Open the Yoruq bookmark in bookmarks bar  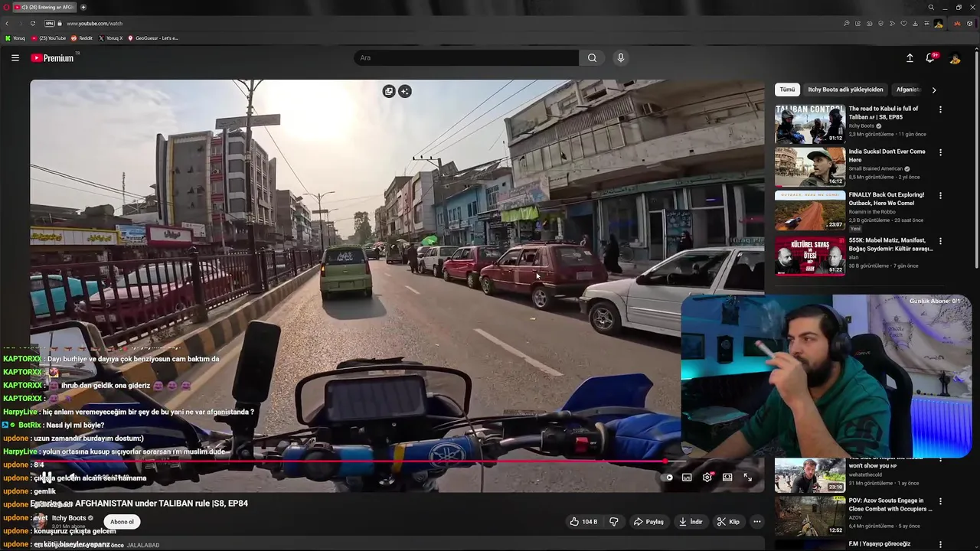[15, 37]
